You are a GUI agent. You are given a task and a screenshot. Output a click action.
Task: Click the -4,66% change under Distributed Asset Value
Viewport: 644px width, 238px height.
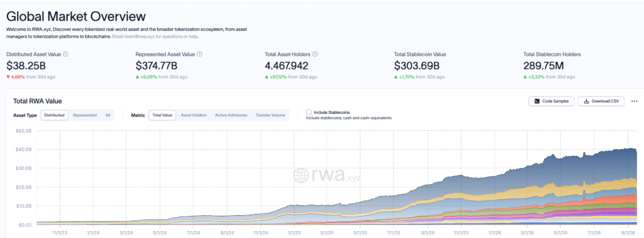(16, 77)
